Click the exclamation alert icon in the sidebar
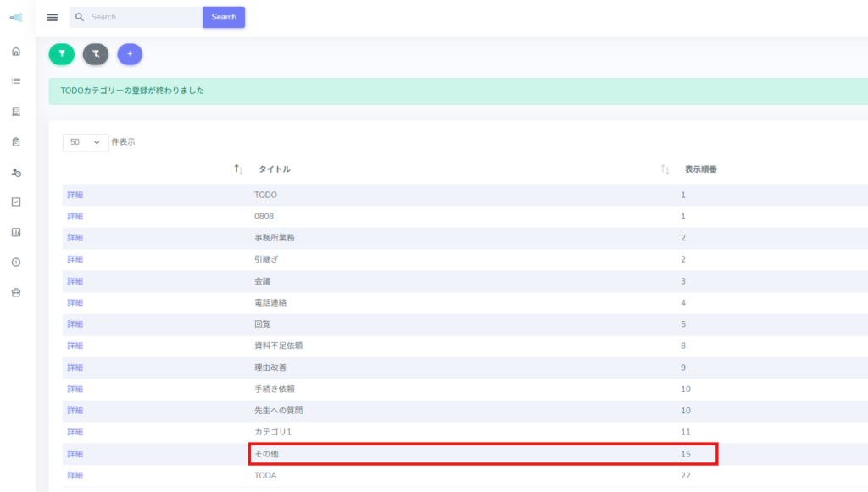The height and width of the screenshot is (492, 868). coord(15,263)
